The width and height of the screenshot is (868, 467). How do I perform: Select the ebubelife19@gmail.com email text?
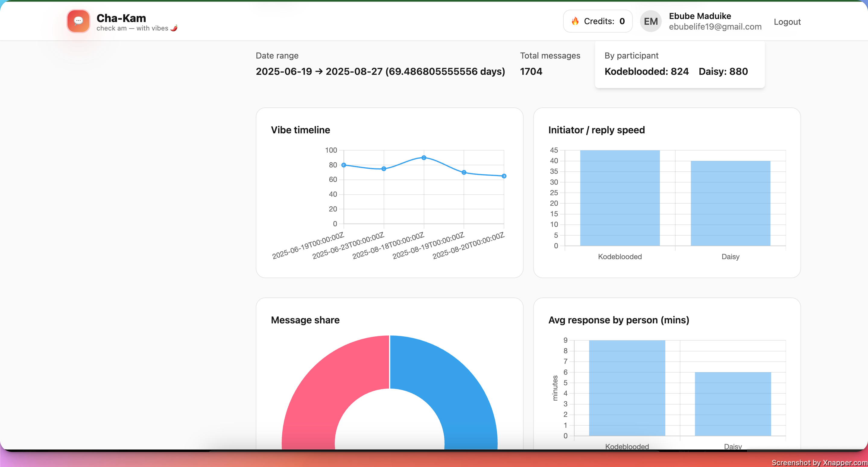pos(715,27)
